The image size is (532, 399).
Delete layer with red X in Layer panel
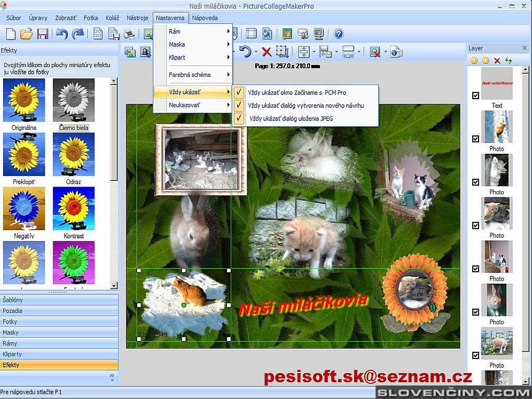[497, 60]
